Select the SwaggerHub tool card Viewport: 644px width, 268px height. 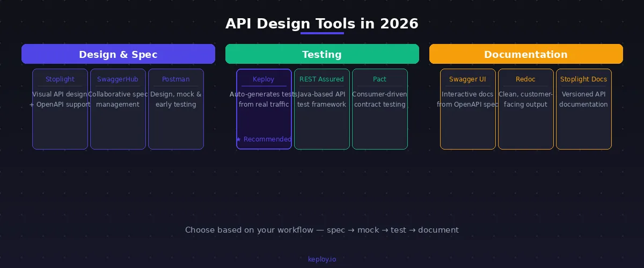click(118, 109)
